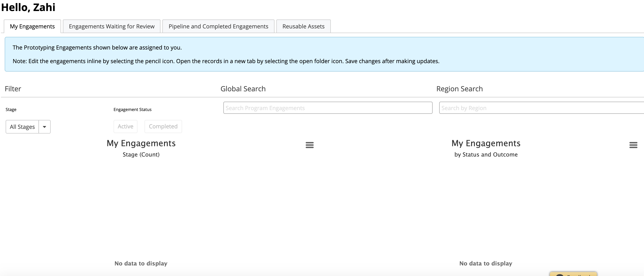Image resolution: width=644 pixels, height=276 pixels.
Task: Toggle the Active engagement status filter
Action: (126, 126)
